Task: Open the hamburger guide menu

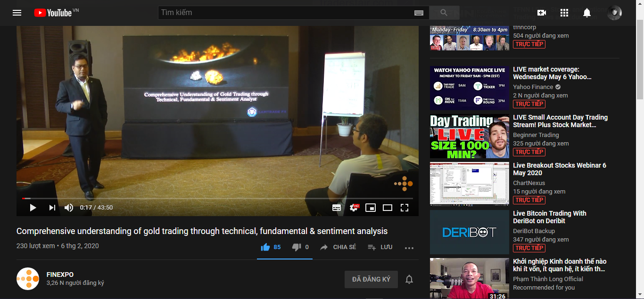Action: (x=17, y=13)
